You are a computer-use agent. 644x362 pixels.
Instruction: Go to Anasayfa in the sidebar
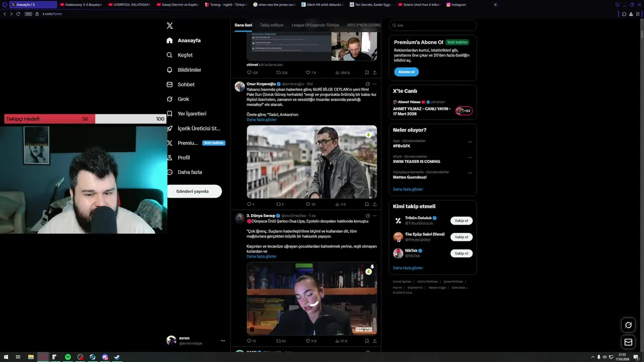tap(184, 40)
